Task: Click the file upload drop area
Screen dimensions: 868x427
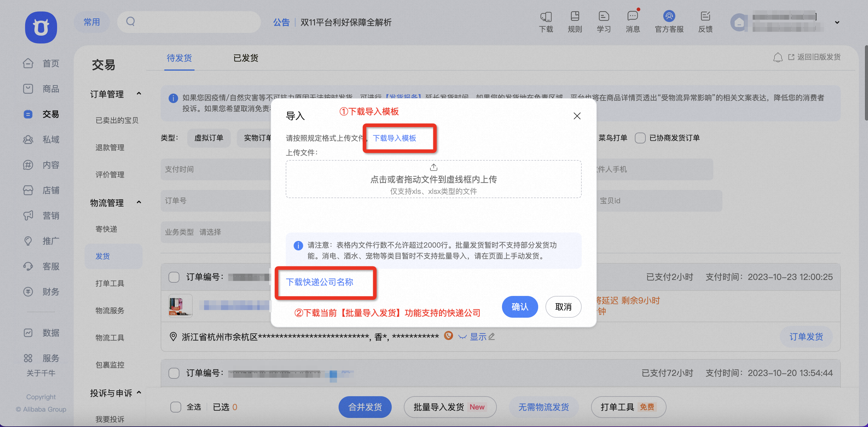Action: coord(433,179)
